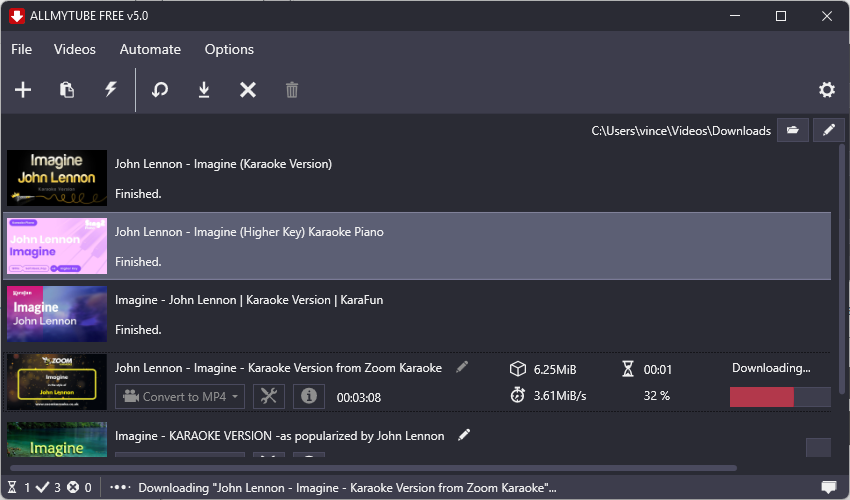This screenshot has width=850, height=500.
Task: Open the status bar message bubble icon
Action: (x=828, y=487)
